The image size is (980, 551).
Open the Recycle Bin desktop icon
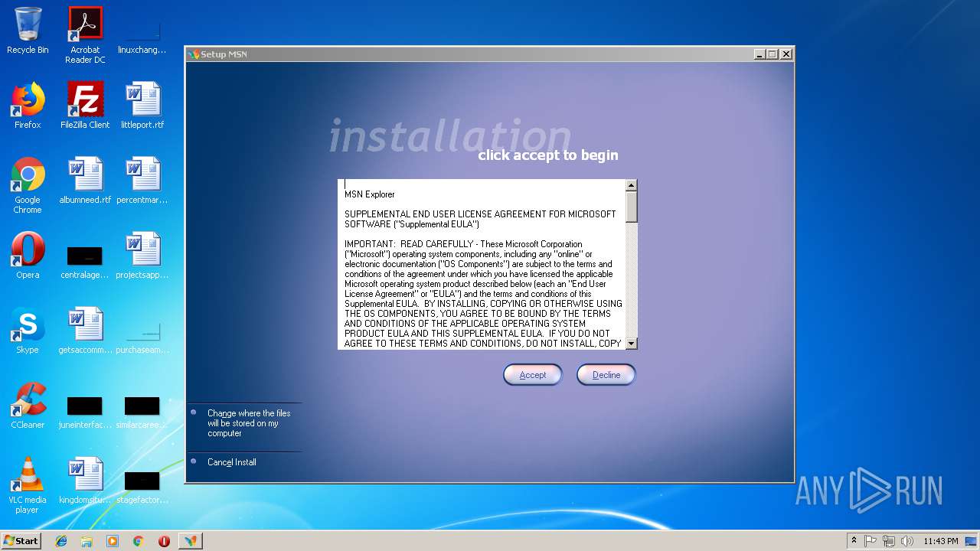[x=28, y=31]
